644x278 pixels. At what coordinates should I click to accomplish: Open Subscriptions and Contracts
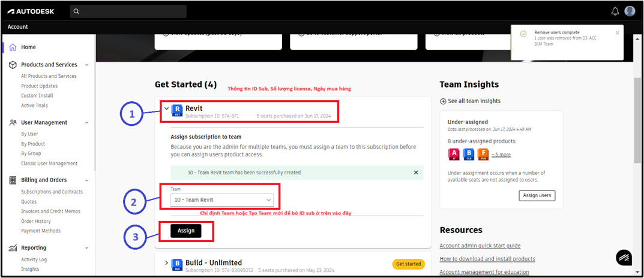coord(52,192)
